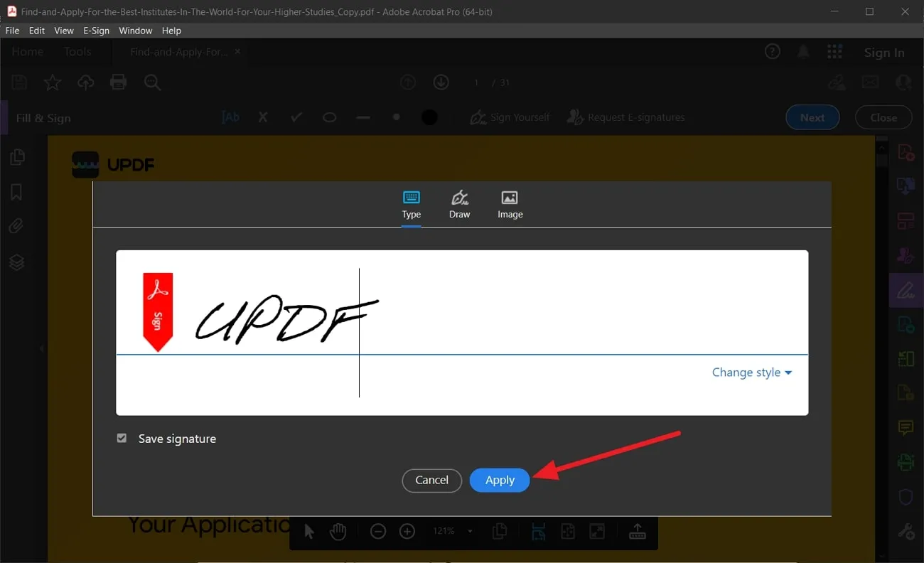The height and width of the screenshot is (563, 924).
Task: Open the Edit menu
Action: pyautogui.click(x=37, y=31)
